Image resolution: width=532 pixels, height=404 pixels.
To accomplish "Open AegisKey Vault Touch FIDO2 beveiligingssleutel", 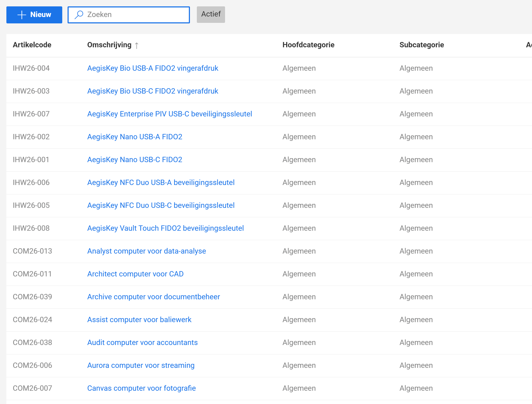I will [x=165, y=228].
